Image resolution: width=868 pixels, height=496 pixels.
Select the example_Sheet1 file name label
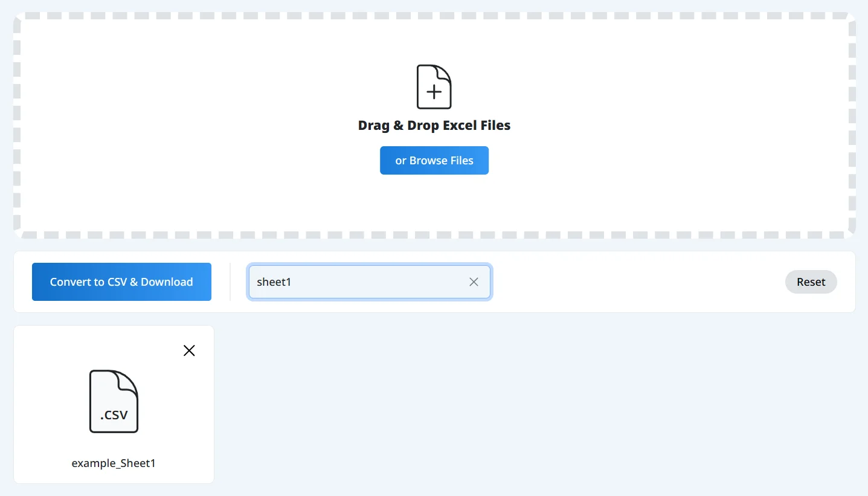(x=114, y=463)
